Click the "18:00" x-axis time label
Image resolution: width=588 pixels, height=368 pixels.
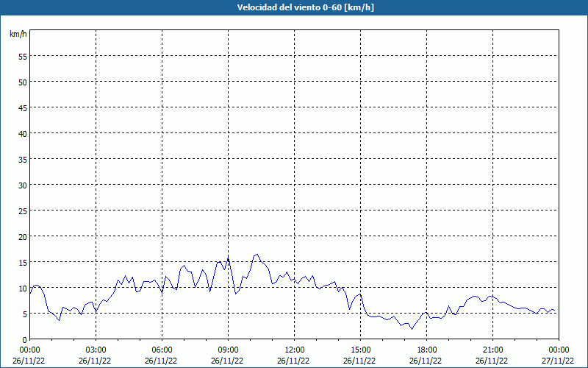coord(427,350)
